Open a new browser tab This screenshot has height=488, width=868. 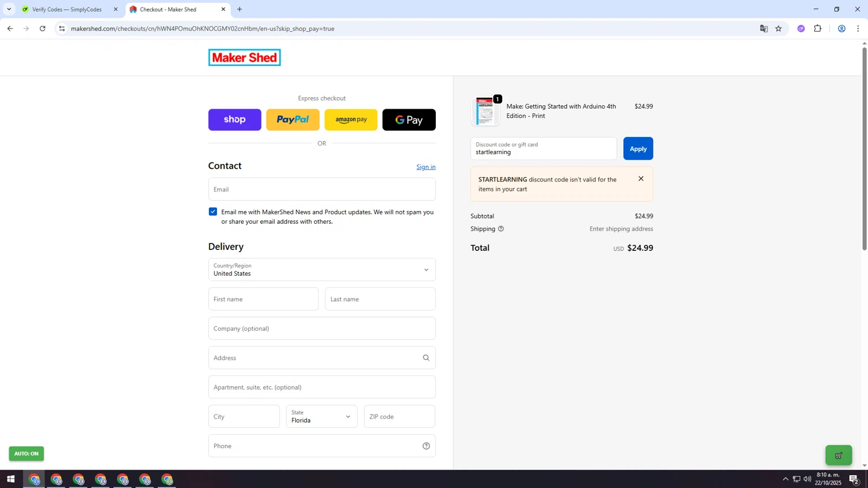240,9
